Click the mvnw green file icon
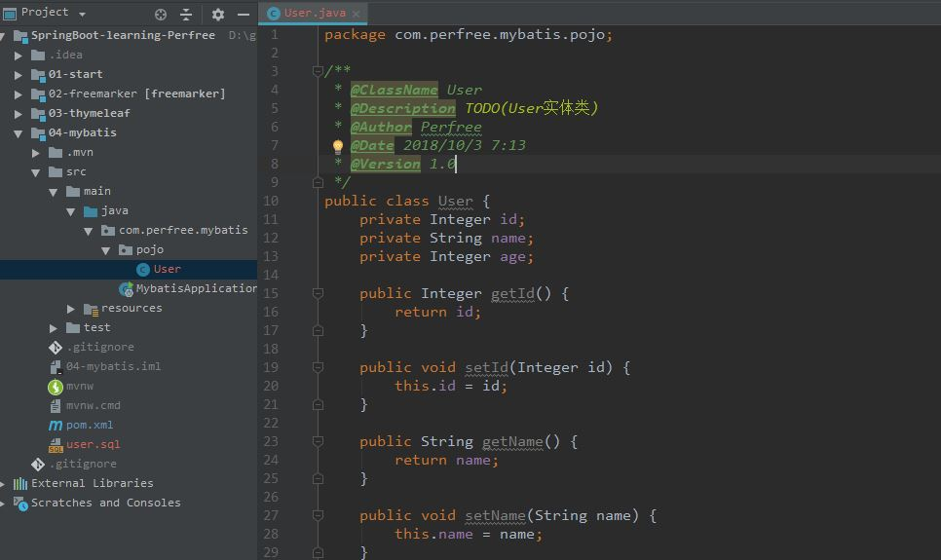The image size is (941, 560). (56, 386)
